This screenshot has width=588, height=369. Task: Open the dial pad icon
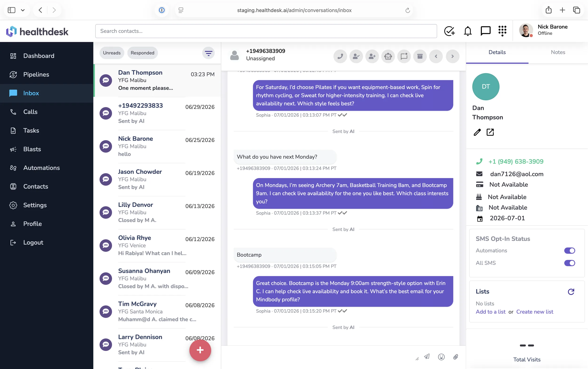502,31
